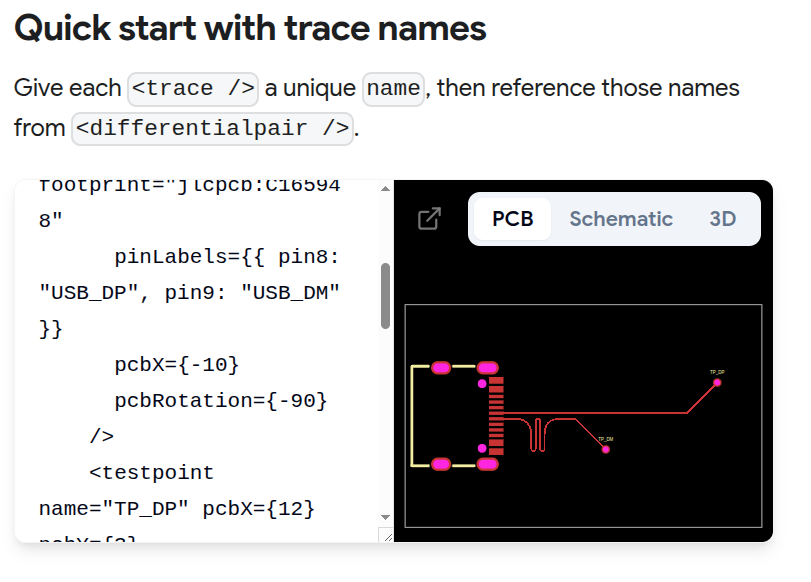This screenshot has width=811, height=582.
Task: Click the code editor resize handle
Action: [386, 535]
